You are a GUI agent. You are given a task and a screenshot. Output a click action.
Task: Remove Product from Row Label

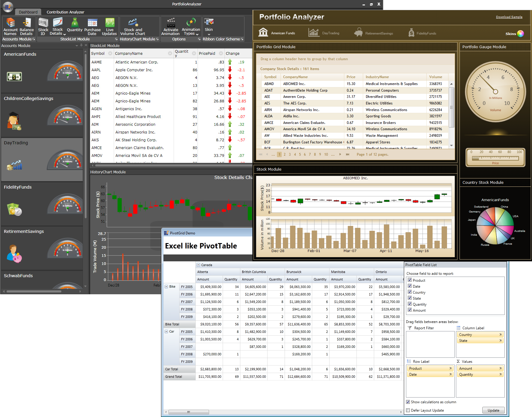click(x=451, y=369)
